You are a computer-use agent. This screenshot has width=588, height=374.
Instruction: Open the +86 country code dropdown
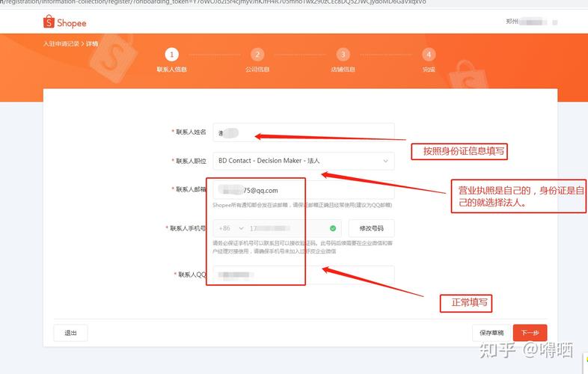pyautogui.click(x=231, y=228)
